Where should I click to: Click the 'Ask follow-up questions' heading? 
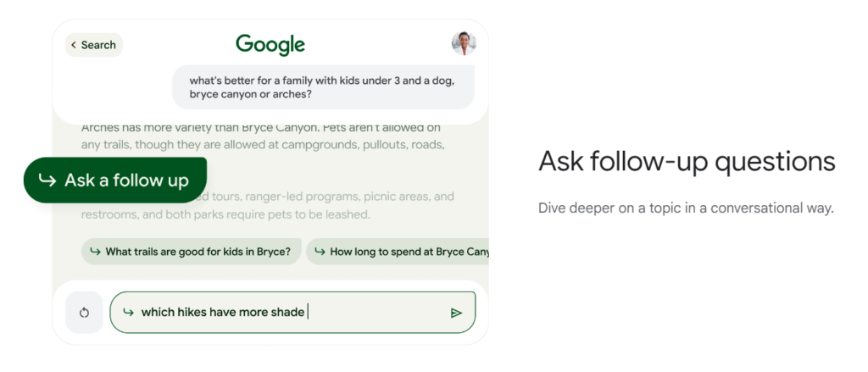click(687, 162)
